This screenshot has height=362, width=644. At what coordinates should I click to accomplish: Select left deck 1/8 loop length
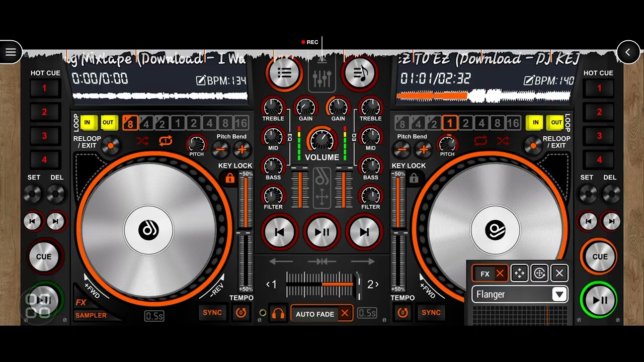[x=130, y=123]
